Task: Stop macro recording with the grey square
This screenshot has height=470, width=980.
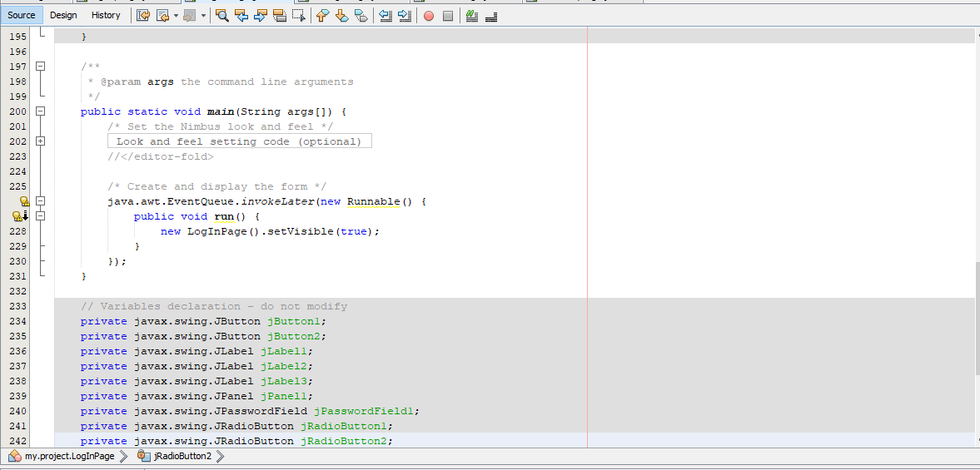Action: pos(448,17)
